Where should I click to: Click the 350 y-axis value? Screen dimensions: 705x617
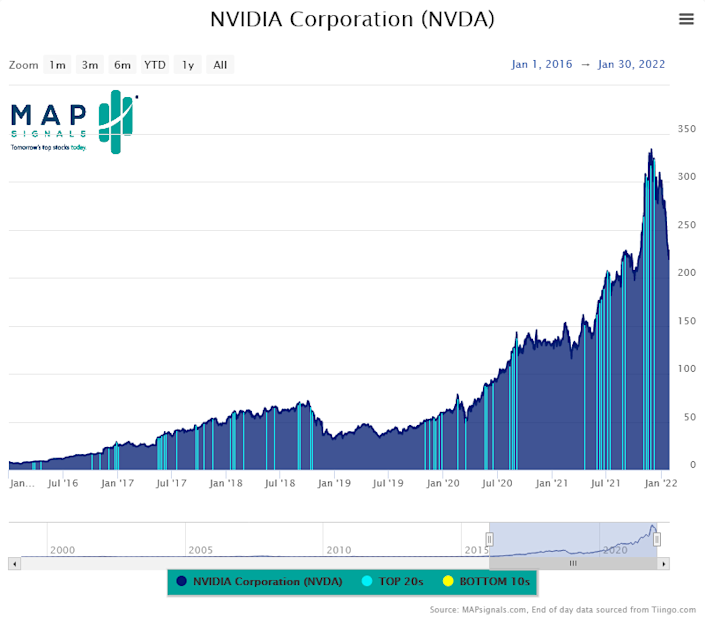tap(687, 129)
